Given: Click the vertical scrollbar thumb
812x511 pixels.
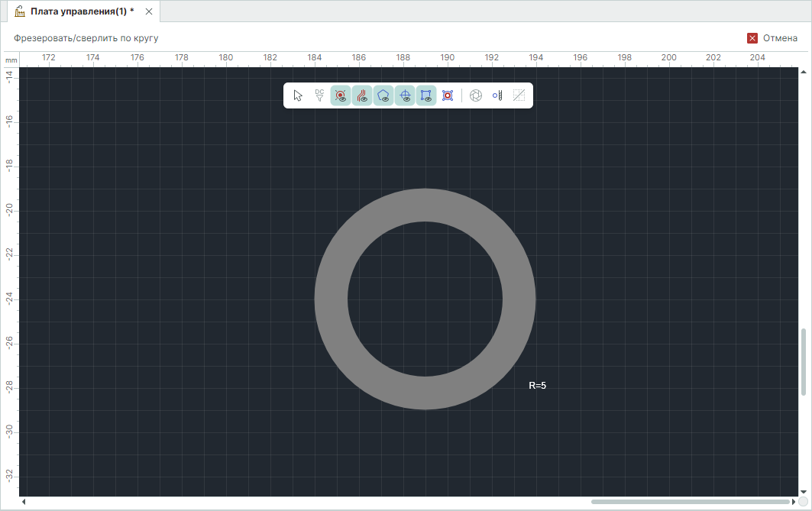Looking at the screenshot, I should 803,362.
